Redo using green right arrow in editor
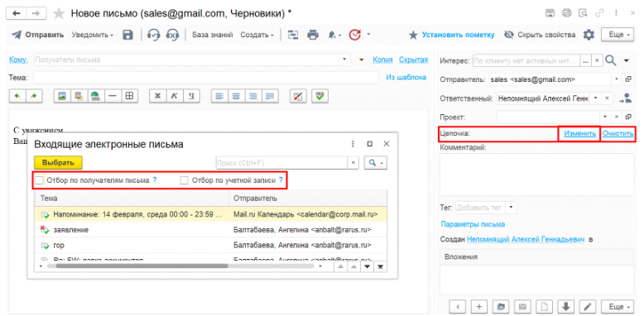This screenshot has width=644, height=316. click(x=34, y=96)
